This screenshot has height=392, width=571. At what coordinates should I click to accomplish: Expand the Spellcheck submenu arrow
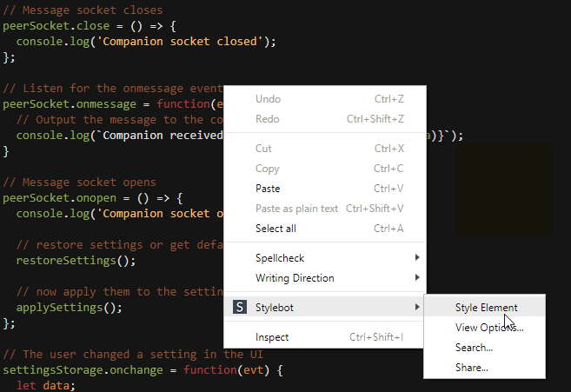(417, 258)
